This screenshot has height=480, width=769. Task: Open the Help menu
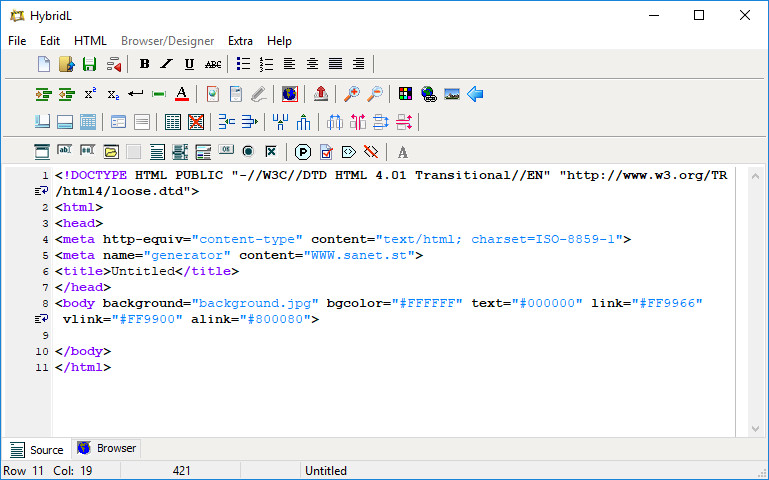point(280,41)
